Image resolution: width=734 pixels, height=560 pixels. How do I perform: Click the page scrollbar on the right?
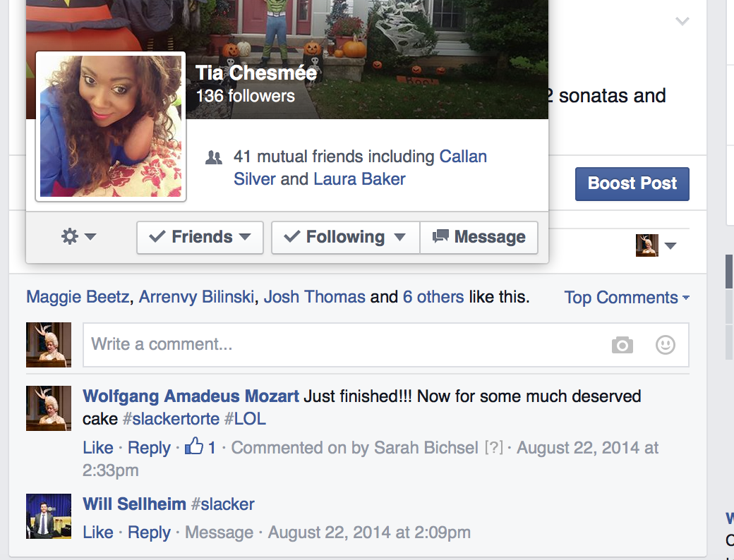(x=729, y=272)
